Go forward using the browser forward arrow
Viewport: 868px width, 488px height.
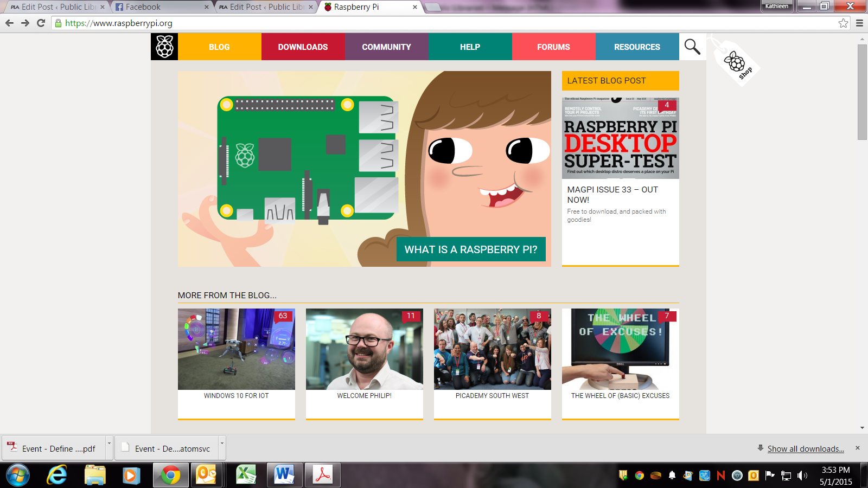[25, 23]
